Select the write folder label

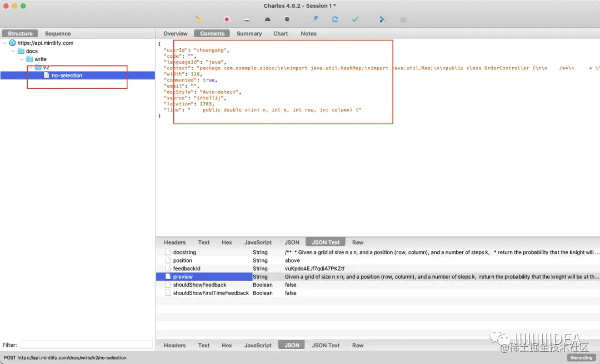(41, 59)
